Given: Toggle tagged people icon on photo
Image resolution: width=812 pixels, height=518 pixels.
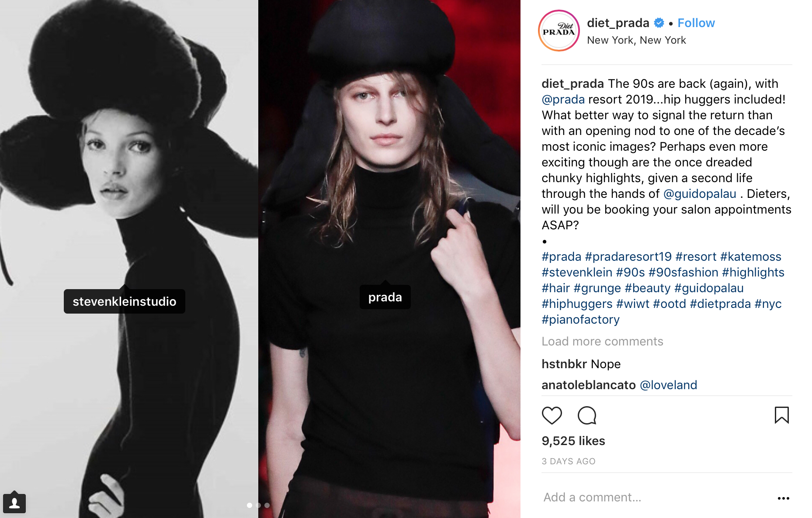Looking at the screenshot, I should point(14,503).
